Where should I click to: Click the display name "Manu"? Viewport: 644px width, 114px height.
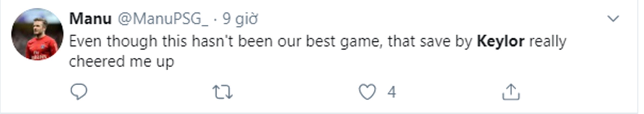(x=90, y=19)
